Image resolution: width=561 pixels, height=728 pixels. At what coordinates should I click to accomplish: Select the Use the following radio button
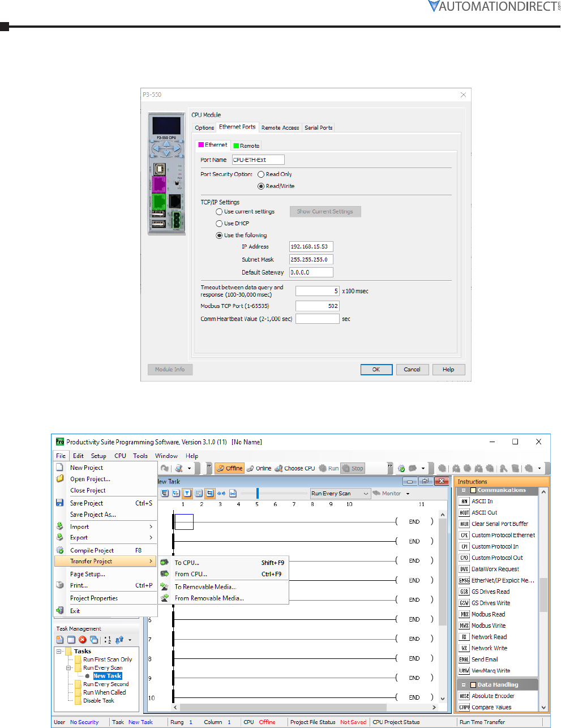219,235
